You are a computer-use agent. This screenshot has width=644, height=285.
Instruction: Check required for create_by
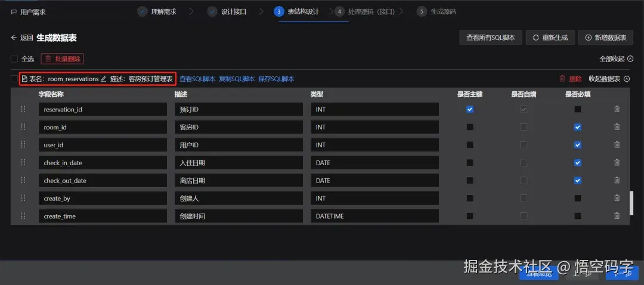point(577,198)
